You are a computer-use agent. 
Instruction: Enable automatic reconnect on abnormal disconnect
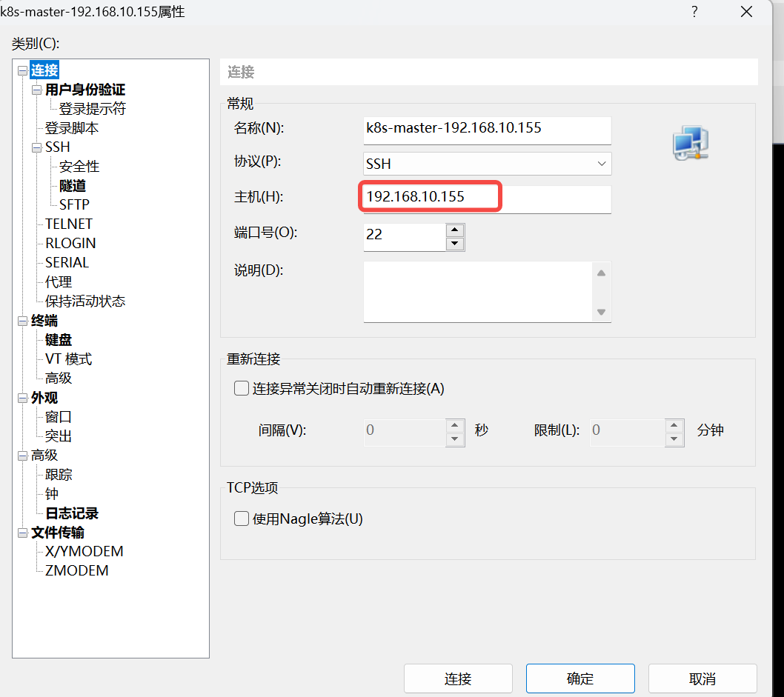[x=241, y=388]
